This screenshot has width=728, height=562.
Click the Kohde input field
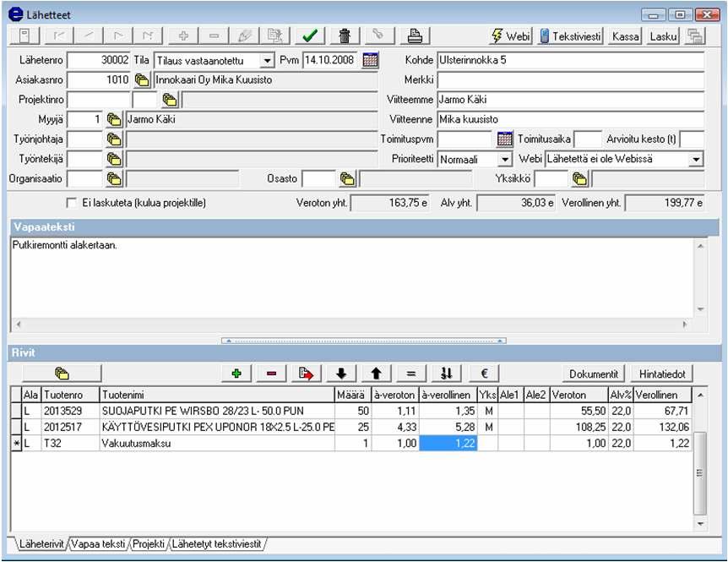[571, 60]
